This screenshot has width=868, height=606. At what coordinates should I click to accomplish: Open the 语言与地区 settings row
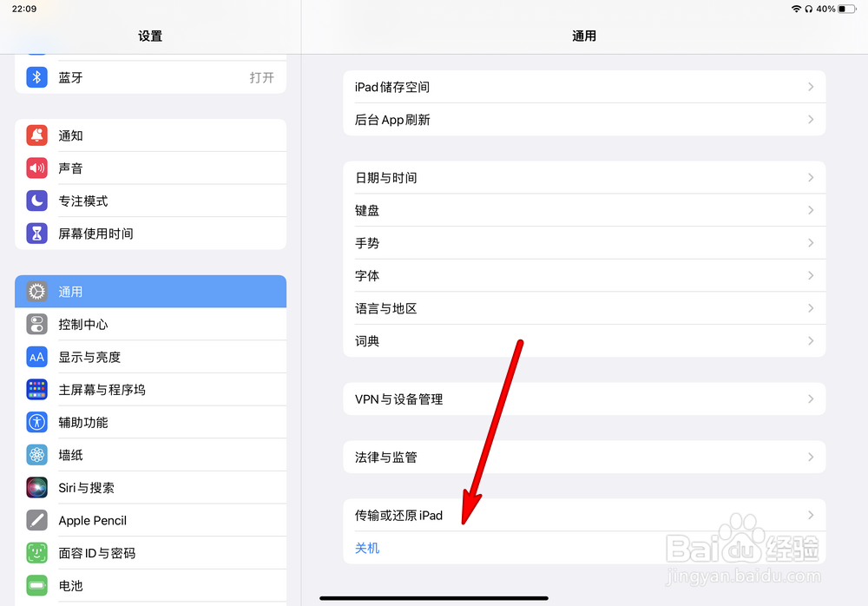[584, 308]
